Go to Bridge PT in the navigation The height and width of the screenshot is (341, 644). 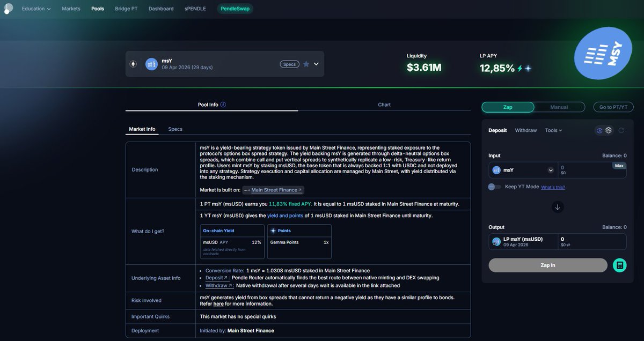[126, 9]
